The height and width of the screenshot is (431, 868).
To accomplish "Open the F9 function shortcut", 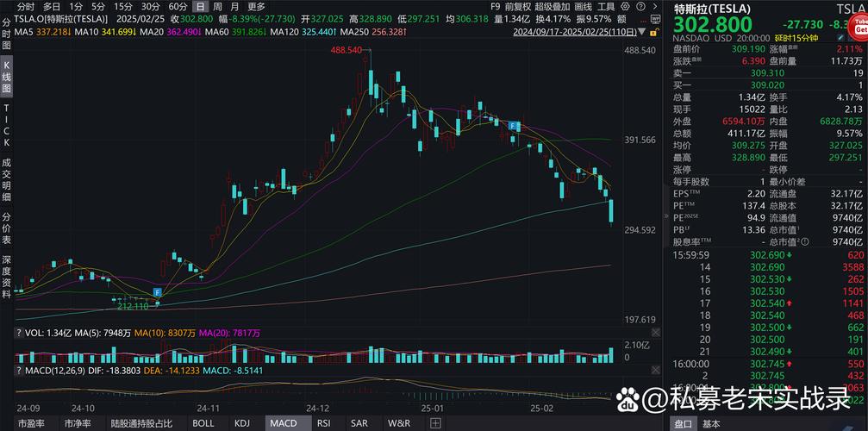I will coord(495,6).
